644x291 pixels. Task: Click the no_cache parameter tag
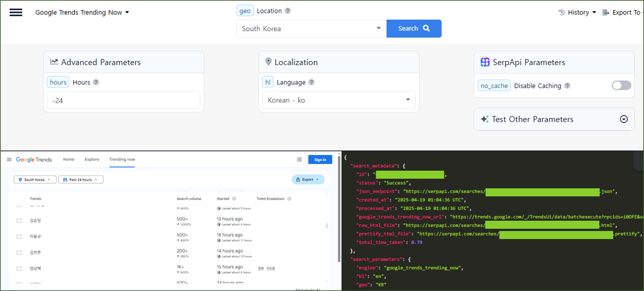tap(494, 86)
